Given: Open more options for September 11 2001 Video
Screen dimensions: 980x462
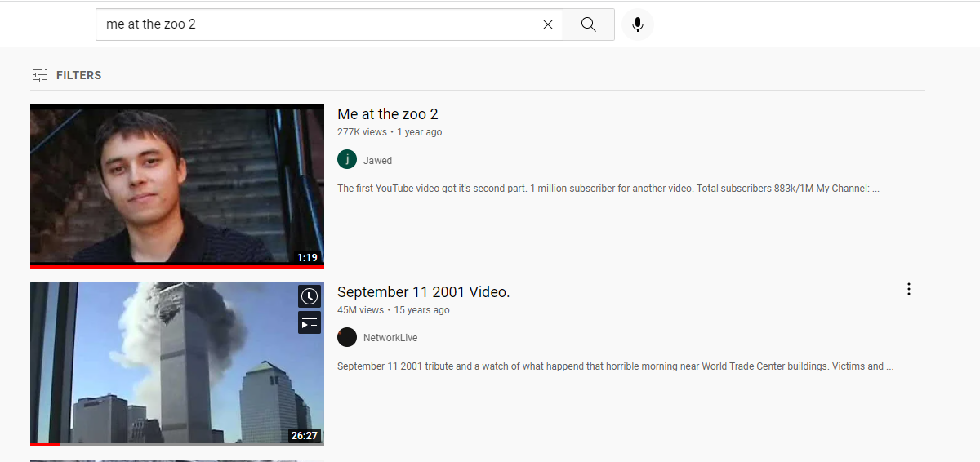Looking at the screenshot, I should (908, 289).
